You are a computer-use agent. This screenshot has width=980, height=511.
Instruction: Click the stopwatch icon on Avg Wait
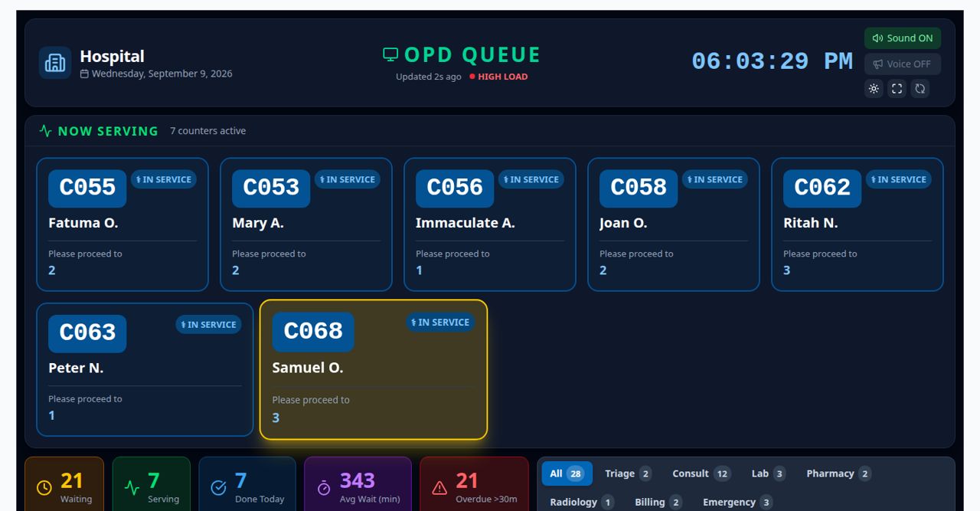(324, 488)
